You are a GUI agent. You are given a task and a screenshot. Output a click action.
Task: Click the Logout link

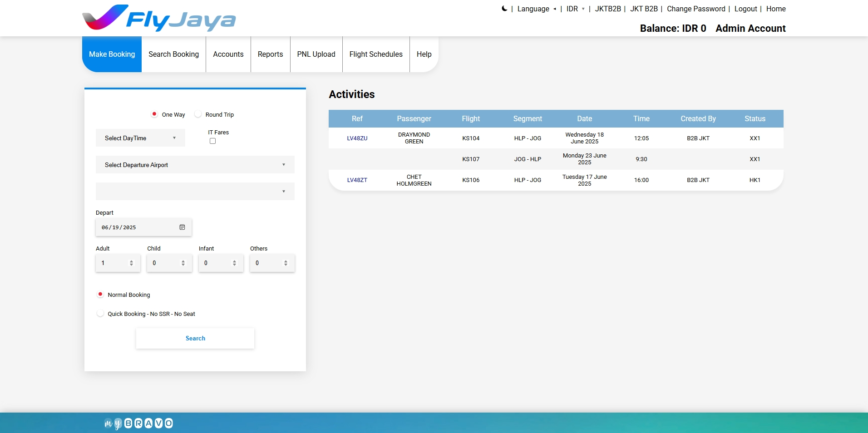pos(746,9)
